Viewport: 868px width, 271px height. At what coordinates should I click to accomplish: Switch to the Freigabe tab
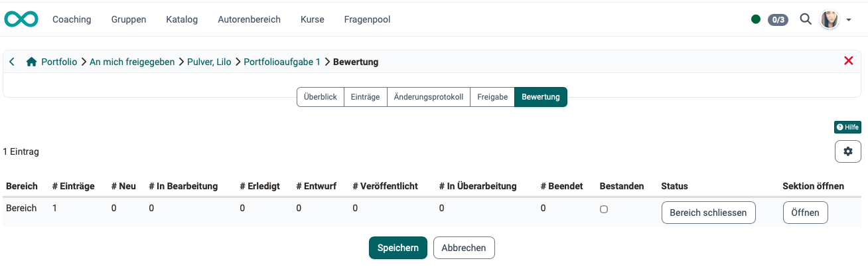tap(492, 97)
